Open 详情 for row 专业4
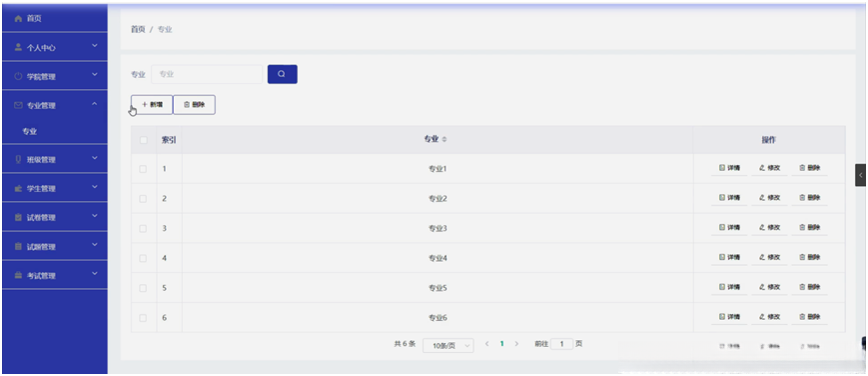Screen dimensions: 868x376 click(729, 257)
